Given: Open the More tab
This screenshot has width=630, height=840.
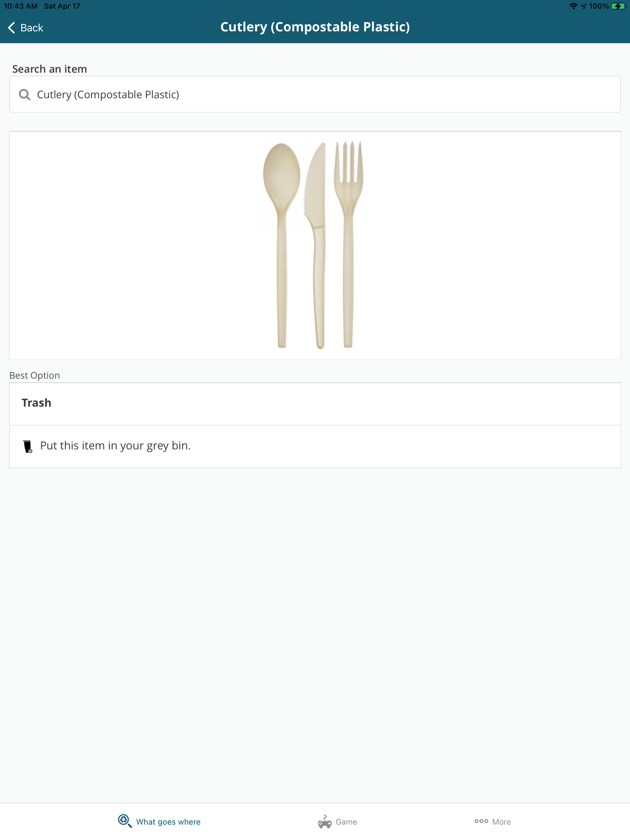Looking at the screenshot, I should tap(492, 821).
